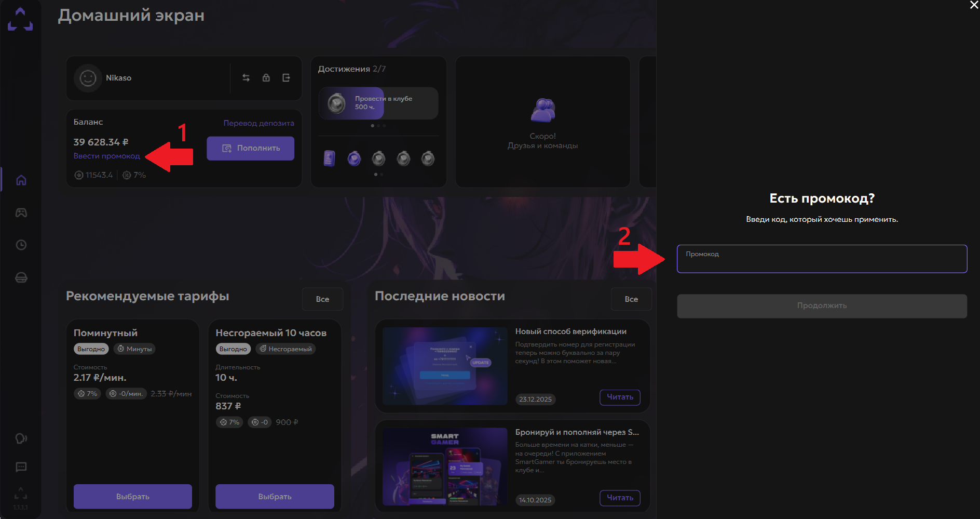Open the verification news thumbnail image
The width and height of the screenshot is (980, 519).
point(445,366)
